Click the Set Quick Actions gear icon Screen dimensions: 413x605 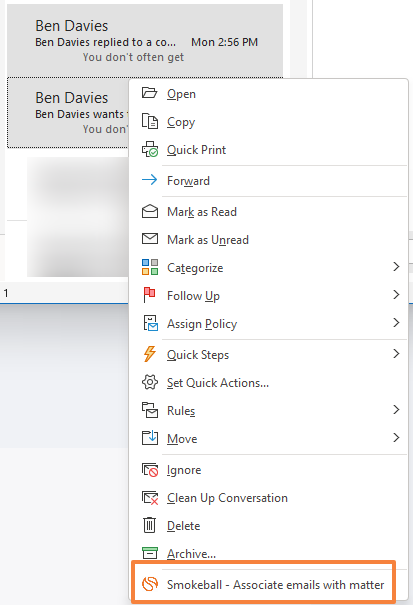[x=150, y=382]
